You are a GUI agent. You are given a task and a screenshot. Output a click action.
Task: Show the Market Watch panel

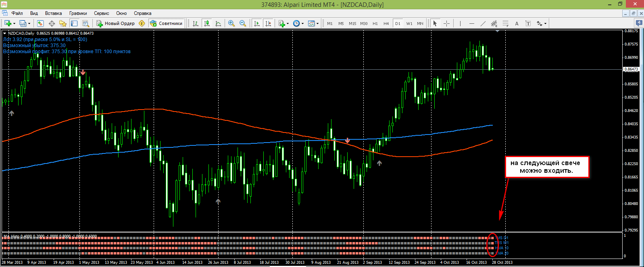pyautogui.click(x=40, y=23)
